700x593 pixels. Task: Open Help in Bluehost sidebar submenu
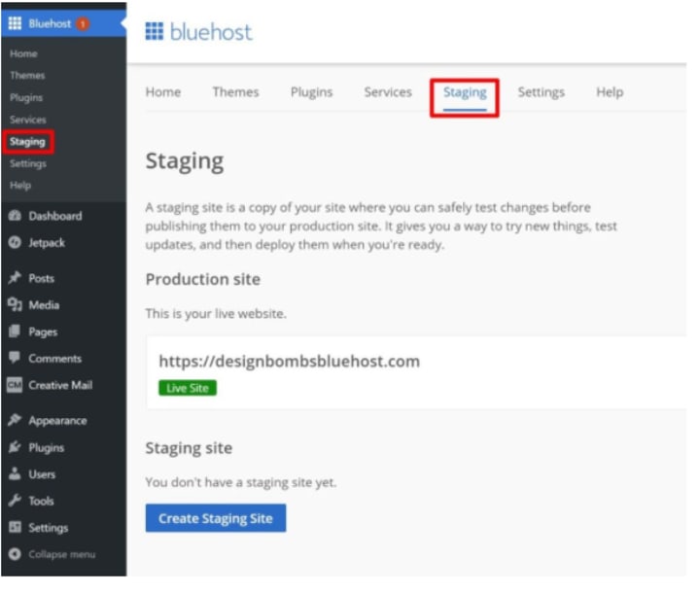[x=20, y=186]
